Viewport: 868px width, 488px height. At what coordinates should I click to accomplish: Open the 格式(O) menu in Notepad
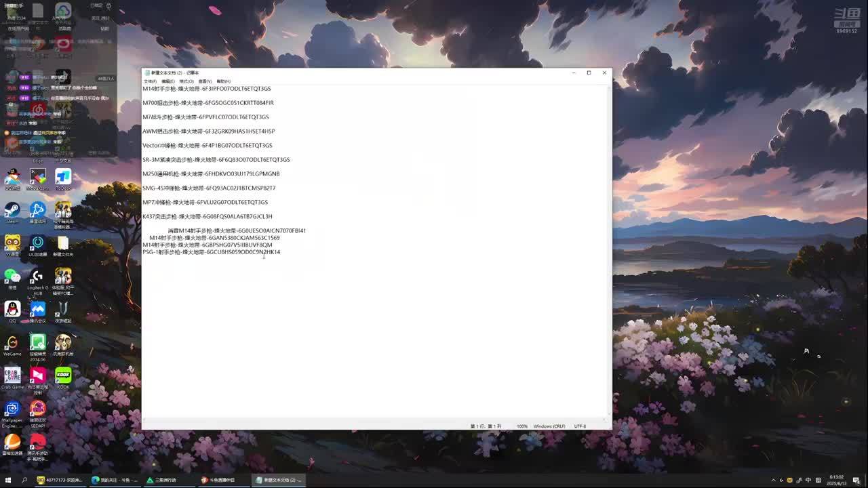pos(186,81)
